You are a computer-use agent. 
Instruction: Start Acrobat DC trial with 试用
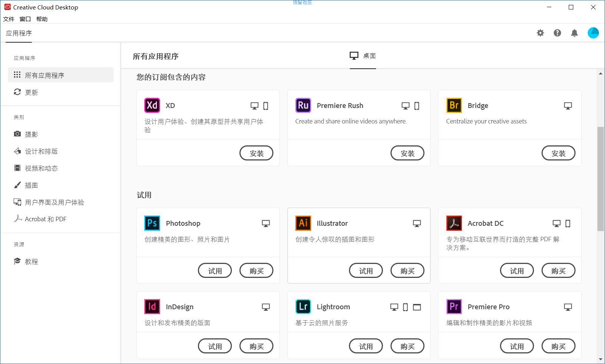coord(517,270)
